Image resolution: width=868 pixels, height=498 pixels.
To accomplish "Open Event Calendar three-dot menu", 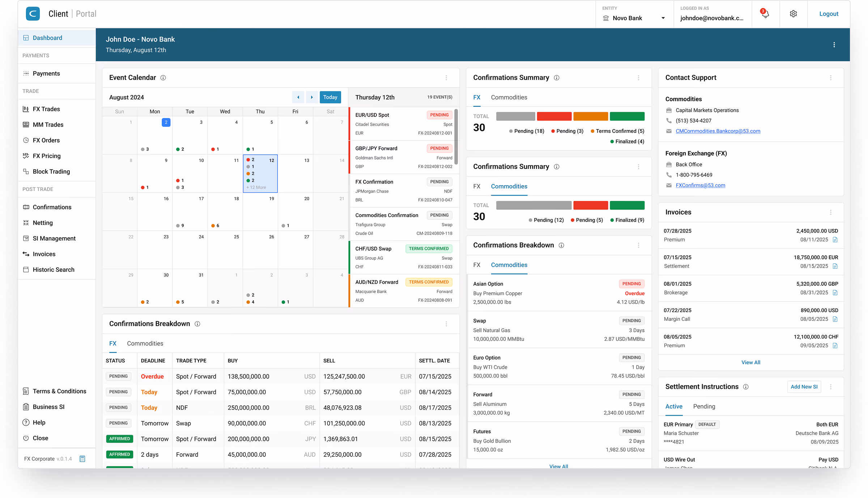I will tap(446, 78).
